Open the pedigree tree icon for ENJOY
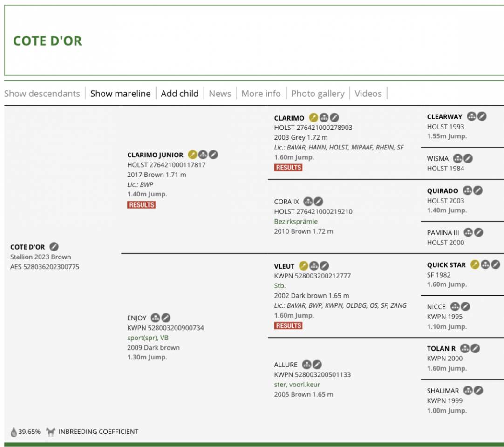 click(156, 318)
